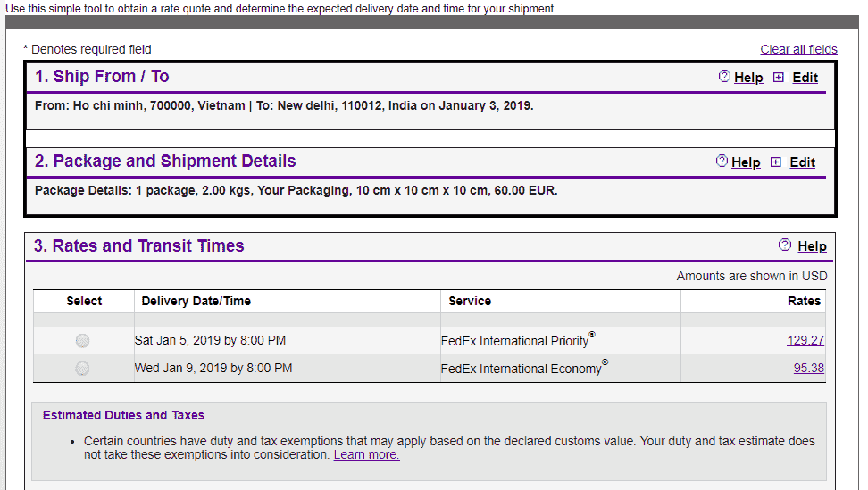
Task: Open Help link in Ship From/To section
Action: pyautogui.click(x=748, y=78)
